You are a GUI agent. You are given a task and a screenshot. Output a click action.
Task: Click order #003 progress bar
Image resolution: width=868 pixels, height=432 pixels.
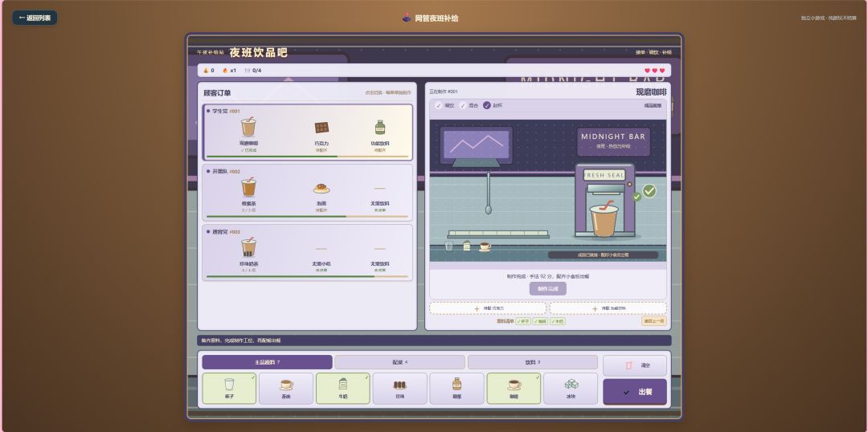307,276
